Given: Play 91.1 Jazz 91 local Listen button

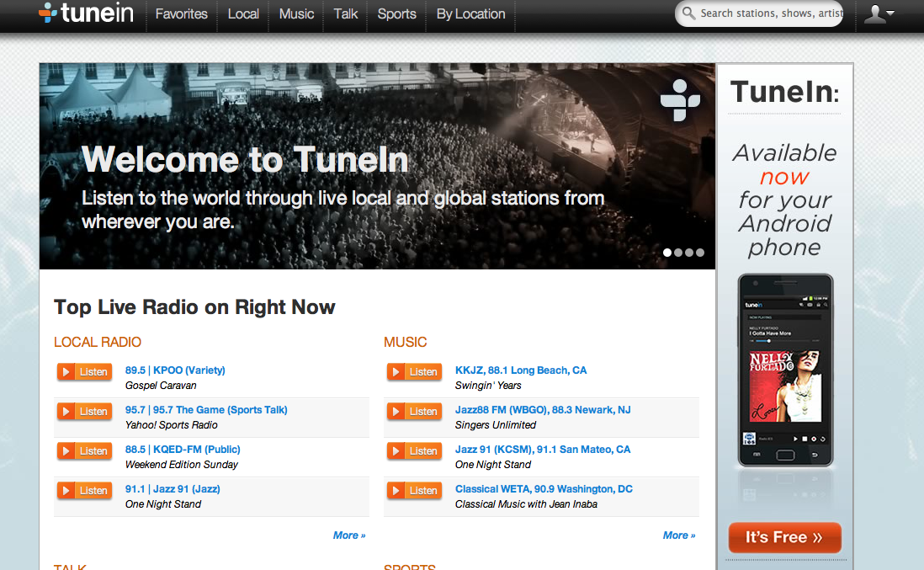Looking at the screenshot, I should tap(84, 490).
